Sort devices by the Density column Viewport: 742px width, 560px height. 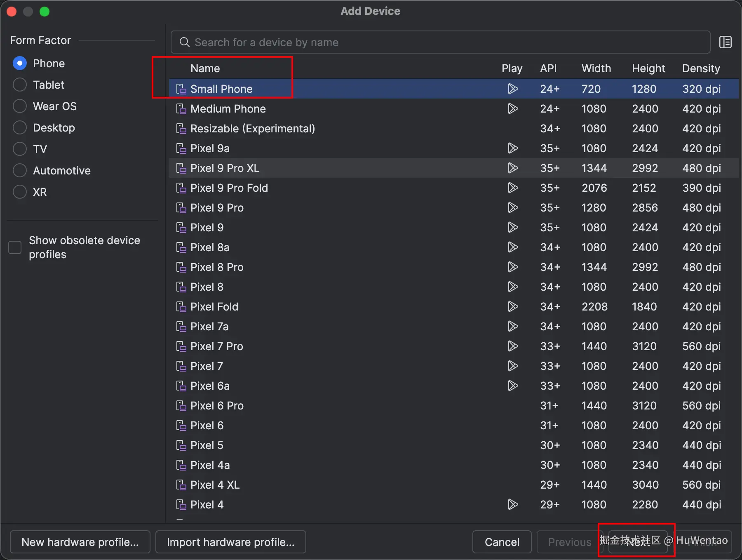click(701, 68)
